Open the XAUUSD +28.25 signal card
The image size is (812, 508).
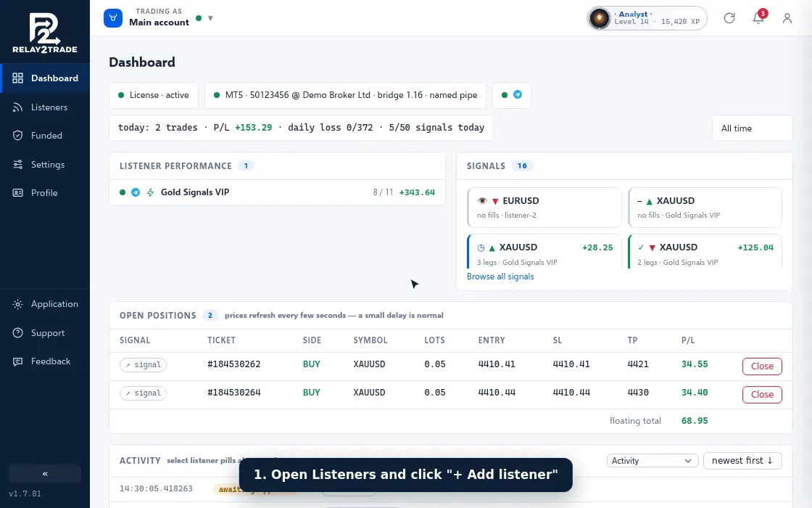(x=544, y=252)
